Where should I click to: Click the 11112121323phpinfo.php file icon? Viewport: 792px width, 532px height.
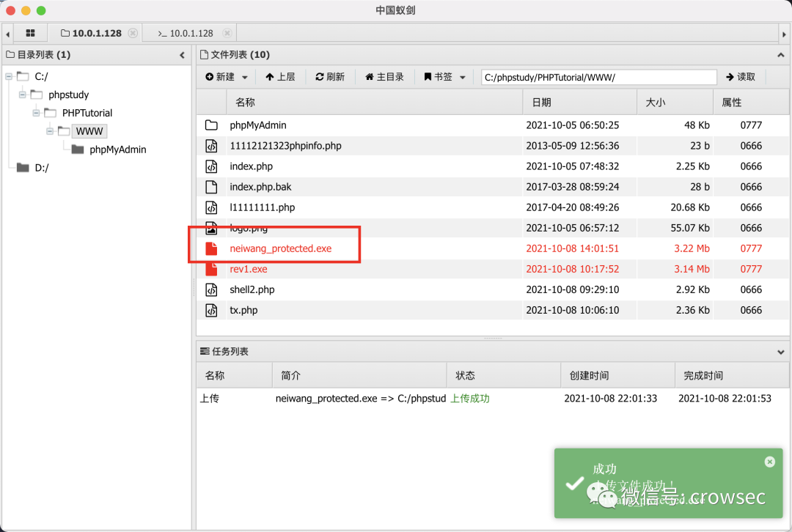212,146
